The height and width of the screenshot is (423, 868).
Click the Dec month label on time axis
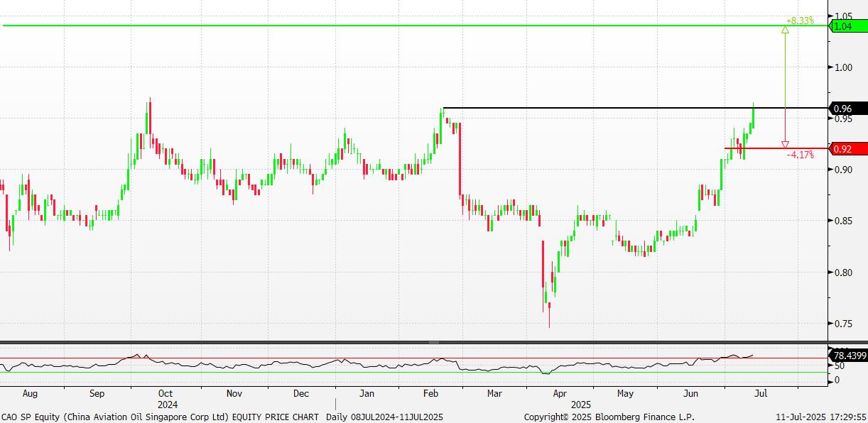300,392
